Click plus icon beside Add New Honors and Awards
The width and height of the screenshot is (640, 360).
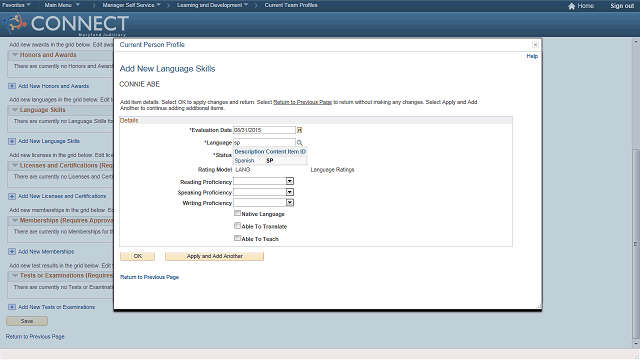click(x=12, y=86)
